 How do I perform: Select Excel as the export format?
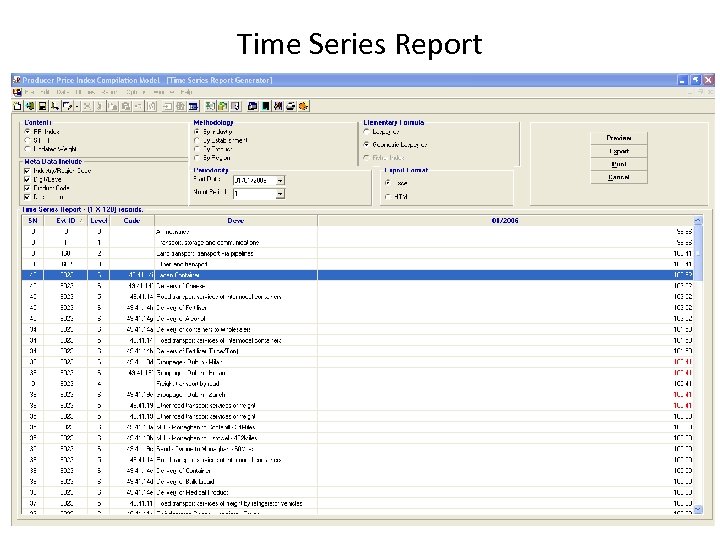(388, 183)
